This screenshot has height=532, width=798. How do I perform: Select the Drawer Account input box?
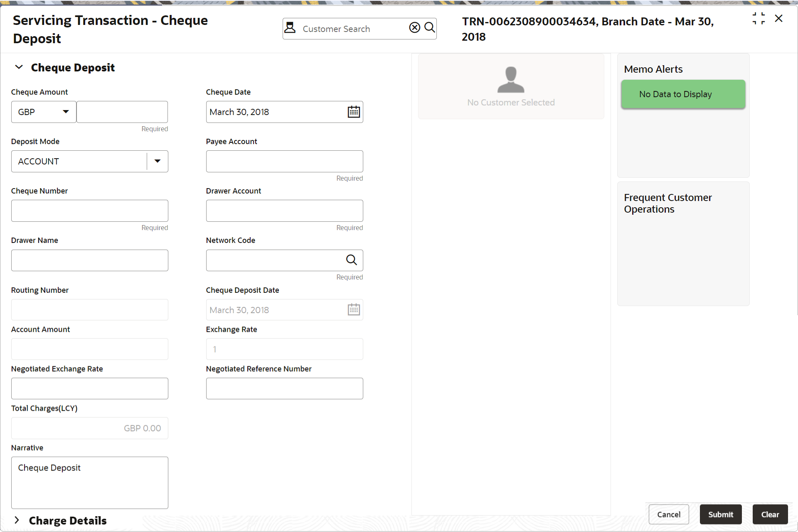pos(284,211)
